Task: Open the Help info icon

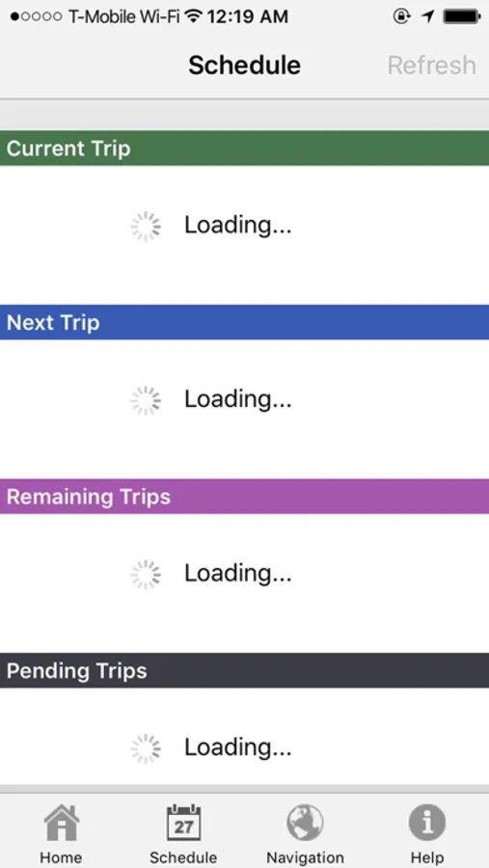Action: 427,822
